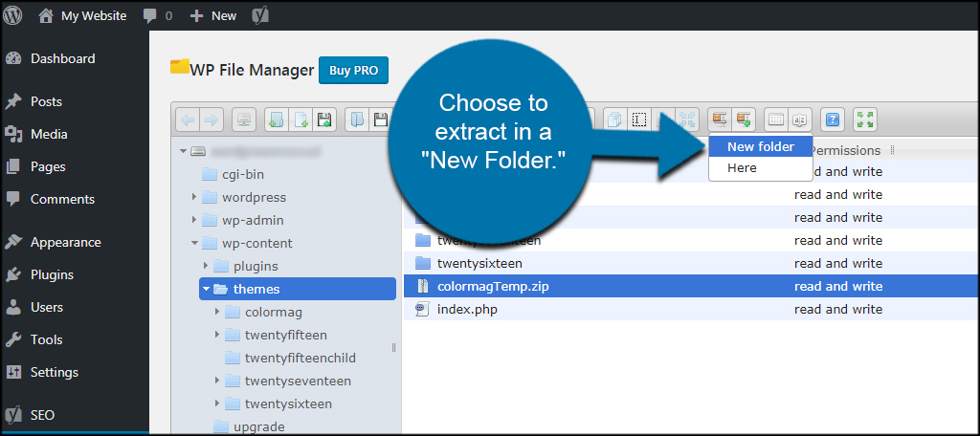Click the Create archive toolbar icon

pos(744,120)
